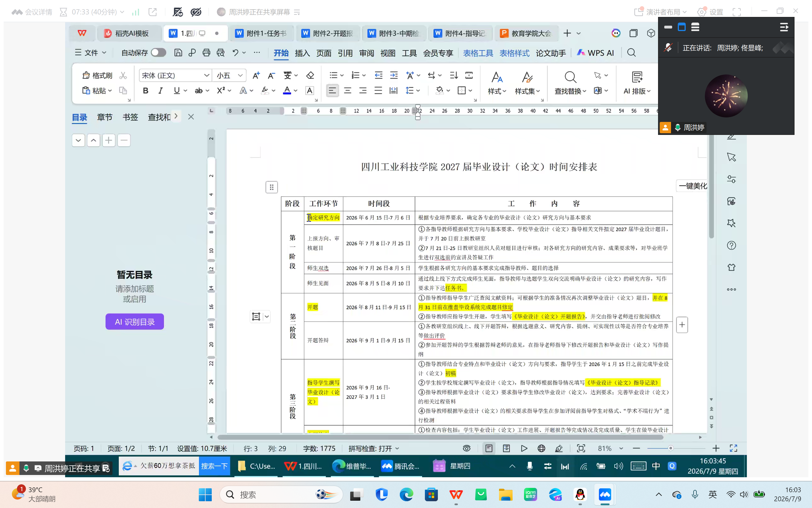The height and width of the screenshot is (508, 812).
Task: Expand the 文件 menu dropdown
Action: [x=90, y=53]
